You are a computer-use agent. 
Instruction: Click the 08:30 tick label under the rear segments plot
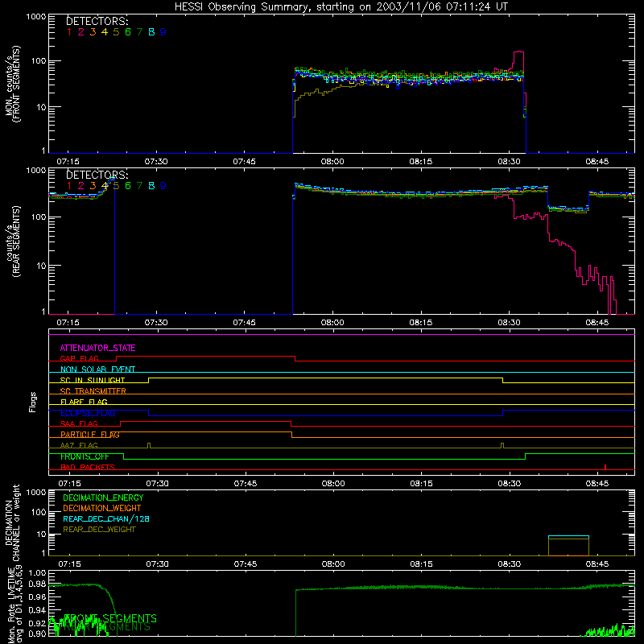coord(510,323)
